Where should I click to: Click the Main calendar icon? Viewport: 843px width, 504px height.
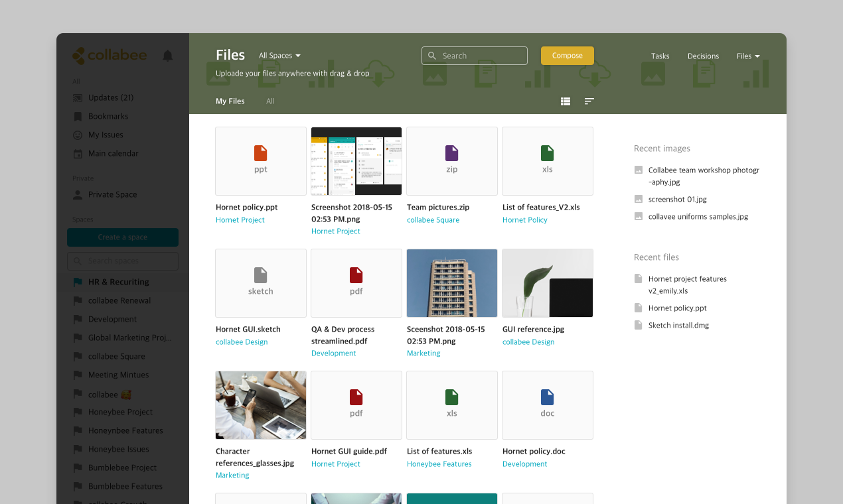78,153
